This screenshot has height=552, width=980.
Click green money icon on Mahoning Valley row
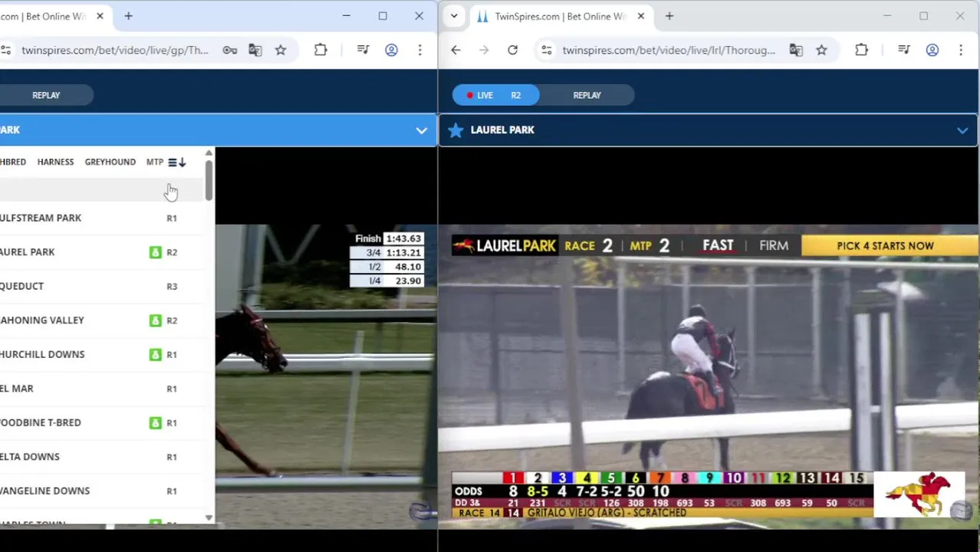(156, 320)
